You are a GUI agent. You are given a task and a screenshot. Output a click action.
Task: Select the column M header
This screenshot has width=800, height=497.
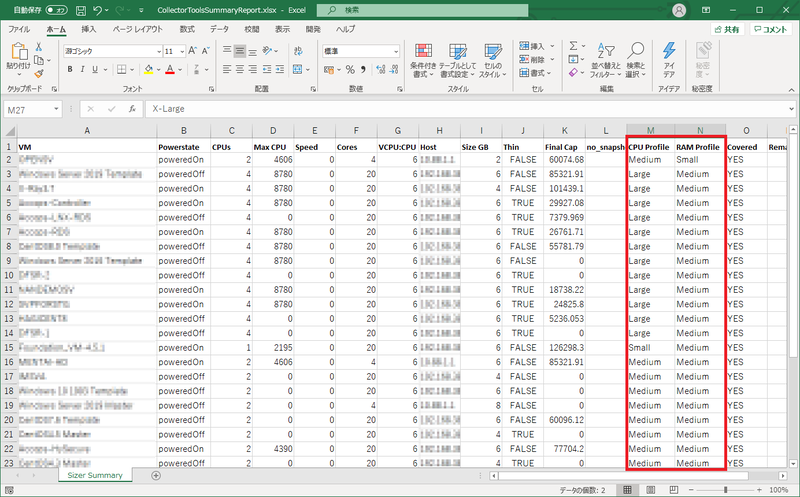pyautogui.click(x=651, y=131)
